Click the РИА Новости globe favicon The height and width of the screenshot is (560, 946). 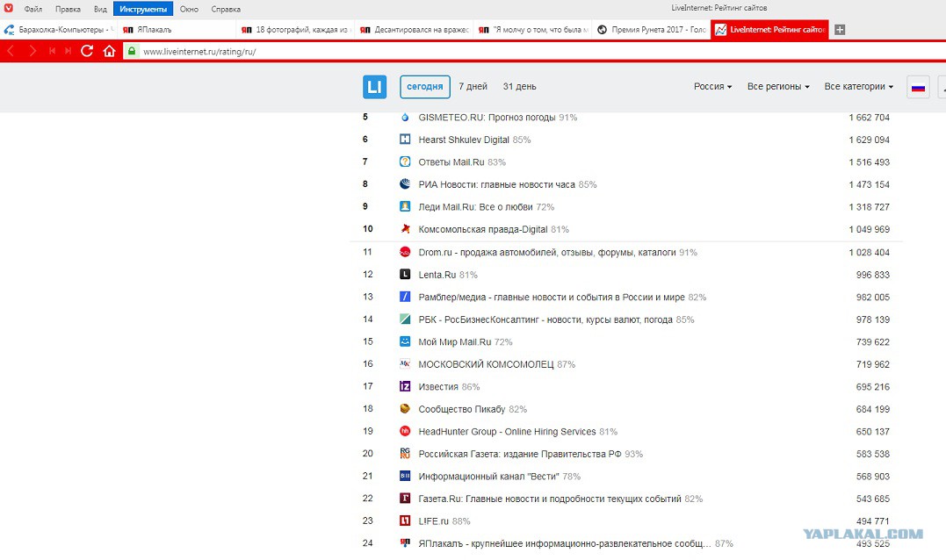tap(405, 183)
